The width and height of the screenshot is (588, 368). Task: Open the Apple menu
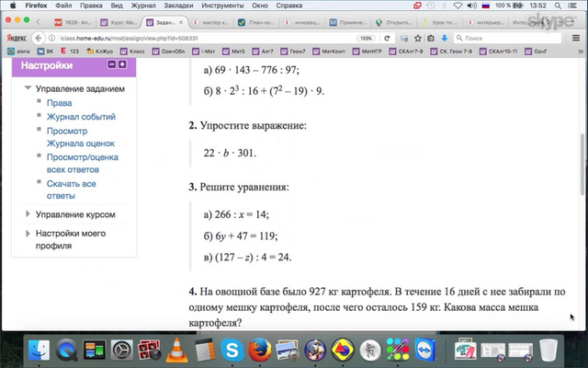(x=13, y=6)
